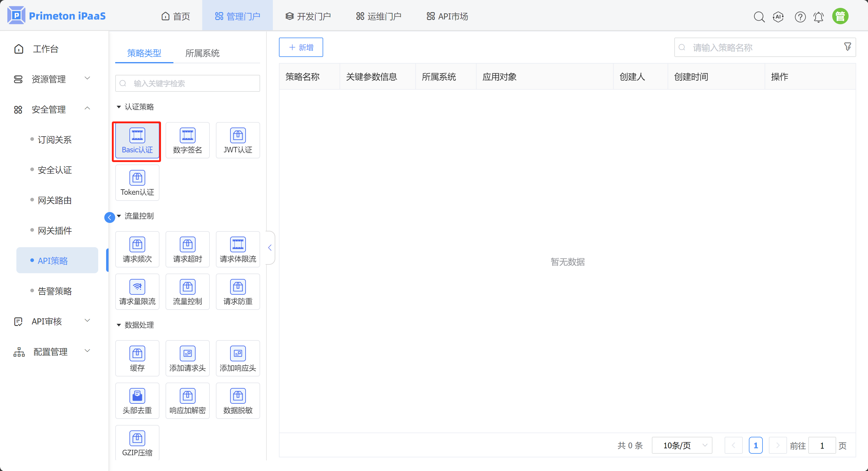
Task: Select the 请求量限流 policy icon
Action: 137,292
